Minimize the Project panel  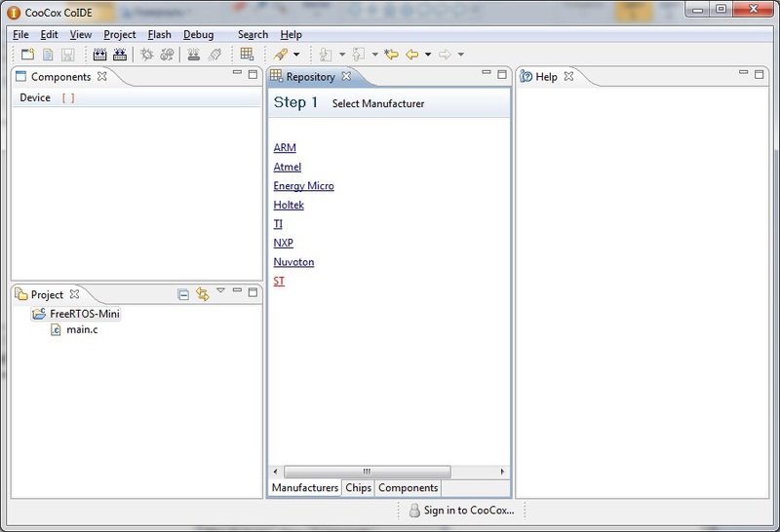pos(237,290)
